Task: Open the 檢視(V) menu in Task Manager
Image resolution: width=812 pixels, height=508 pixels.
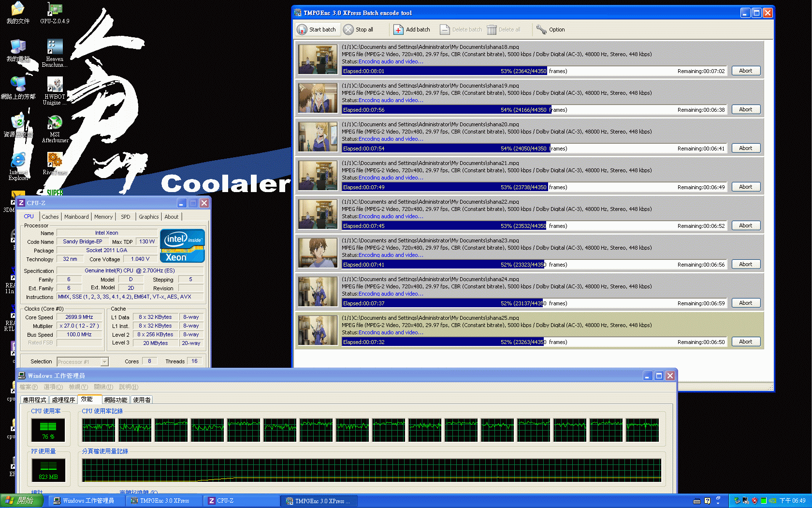Action: [x=78, y=387]
